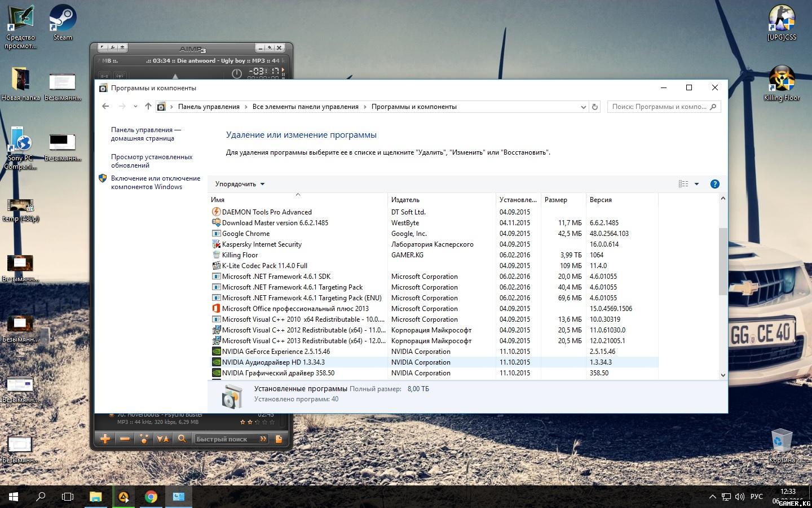Click the Поиск: Программы и компоненты search field

tap(659, 107)
